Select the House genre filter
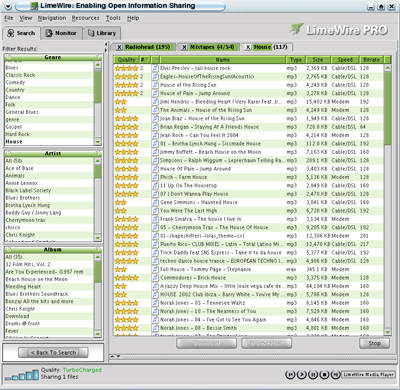The image size is (400, 390). 49,141
